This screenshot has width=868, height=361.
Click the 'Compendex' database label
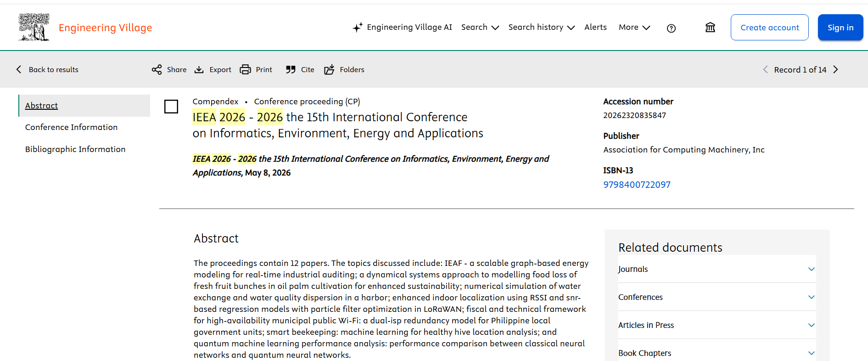click(x=215, y=102)
